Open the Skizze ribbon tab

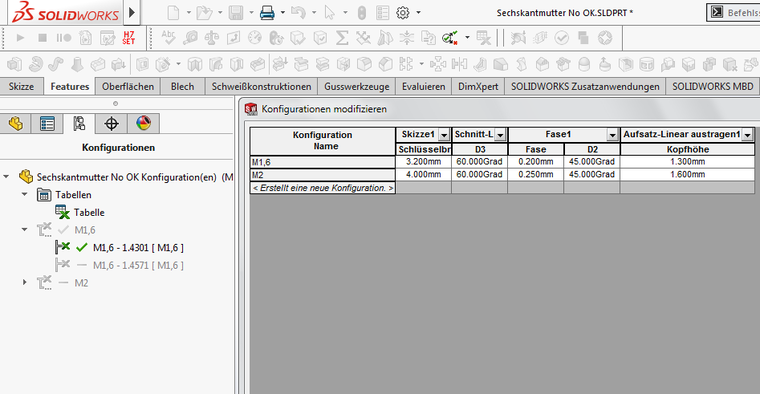click(21, 86)
